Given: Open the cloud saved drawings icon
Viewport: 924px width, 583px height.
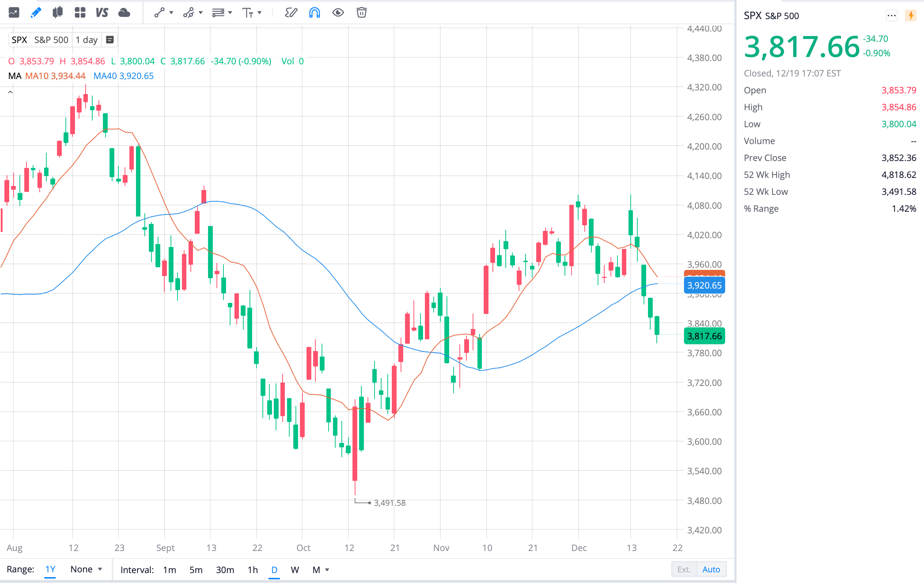Looking at the screenshot, I should click(x=124, y=12).
